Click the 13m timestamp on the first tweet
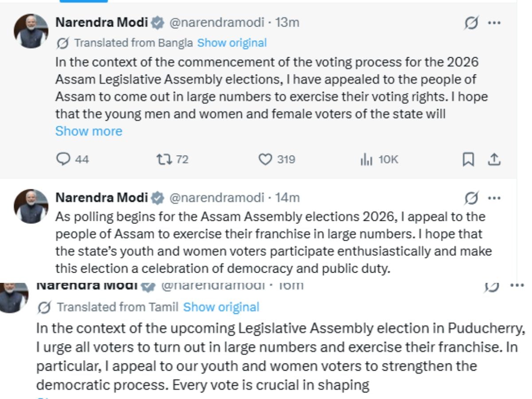Screen dimensions: 532x399 click(287, 22)
